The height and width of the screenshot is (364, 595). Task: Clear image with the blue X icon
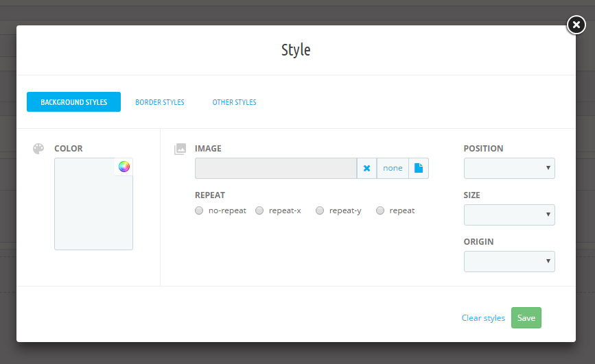(x=366, y=169)
